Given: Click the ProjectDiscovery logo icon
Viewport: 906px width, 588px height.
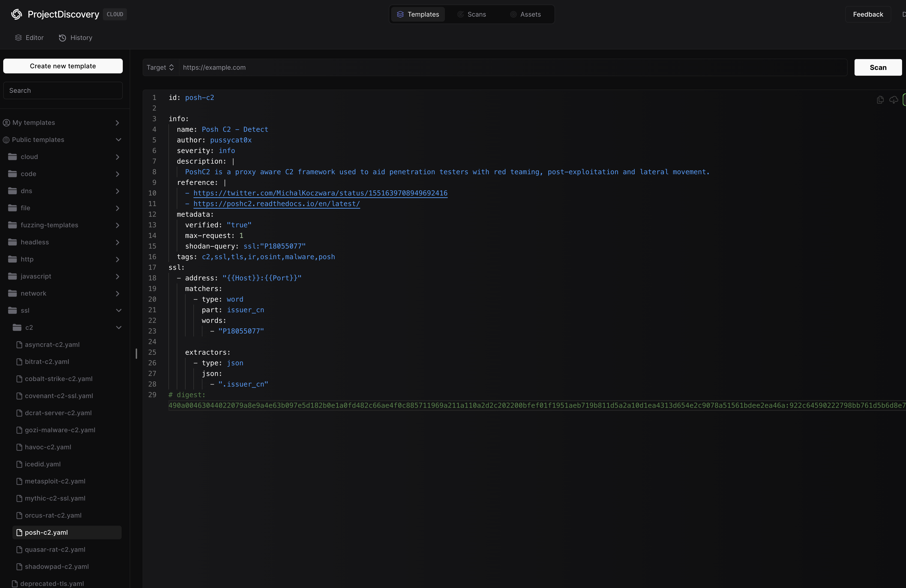Looking at the screenshot, I should point(16,15).
